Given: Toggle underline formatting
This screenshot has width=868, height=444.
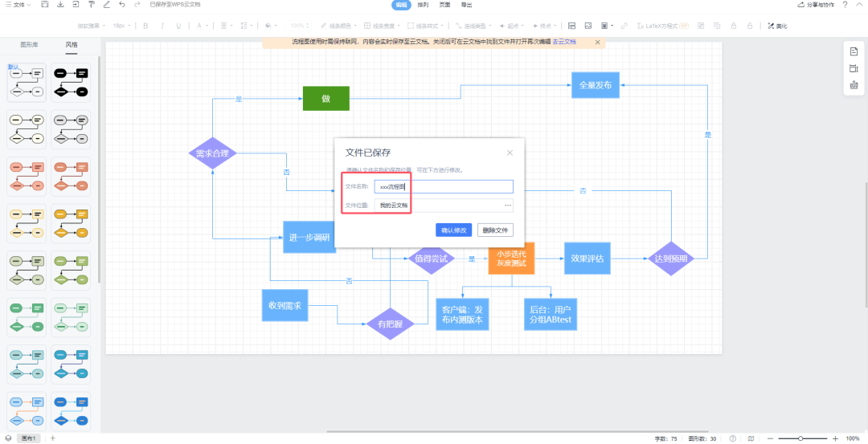Looking at the screenshot, I should click(178, 26).
